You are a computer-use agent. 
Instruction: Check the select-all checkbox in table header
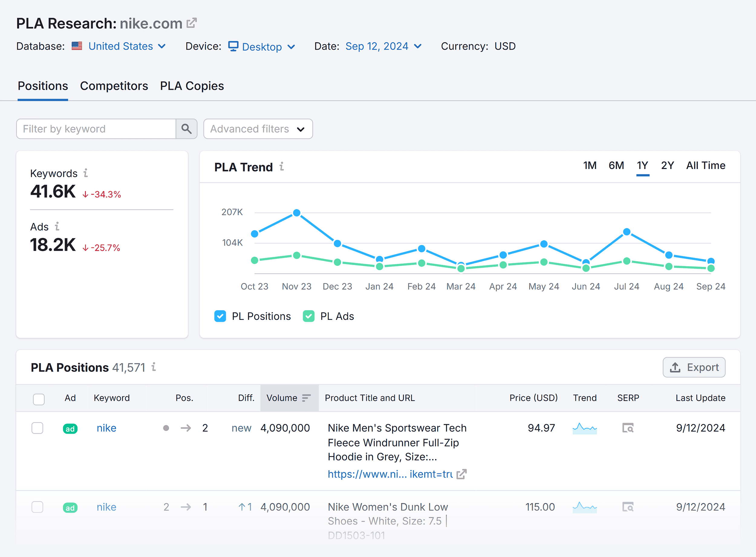pos(39,399)
